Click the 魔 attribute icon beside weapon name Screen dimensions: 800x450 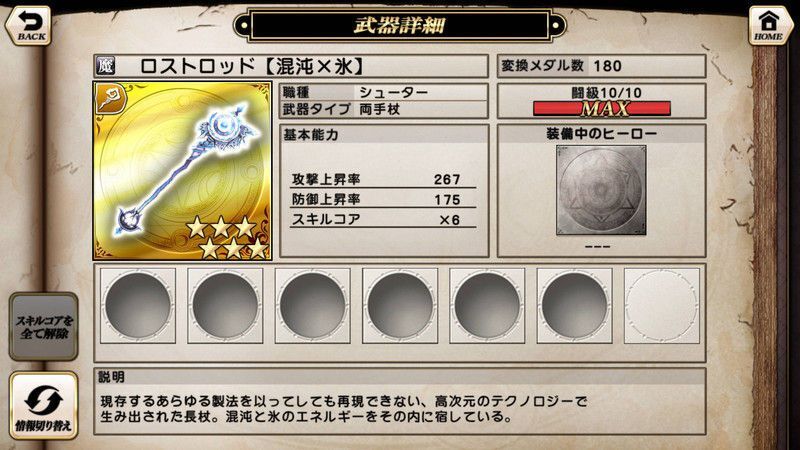pos(106,66)
